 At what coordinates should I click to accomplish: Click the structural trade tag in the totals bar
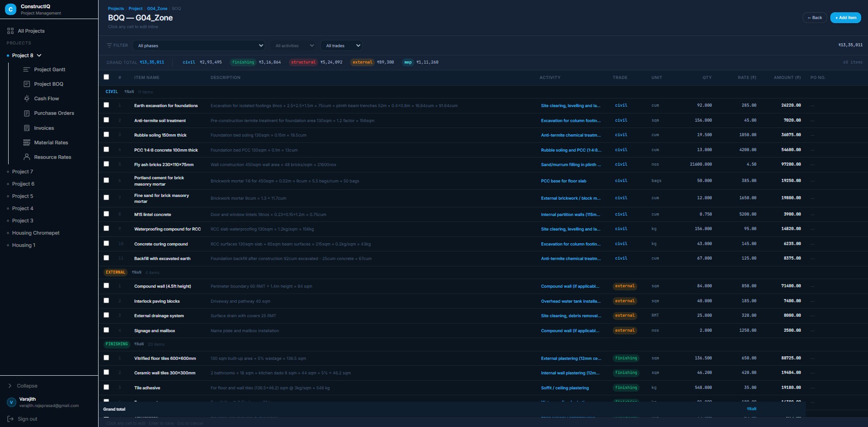(303, 62)
